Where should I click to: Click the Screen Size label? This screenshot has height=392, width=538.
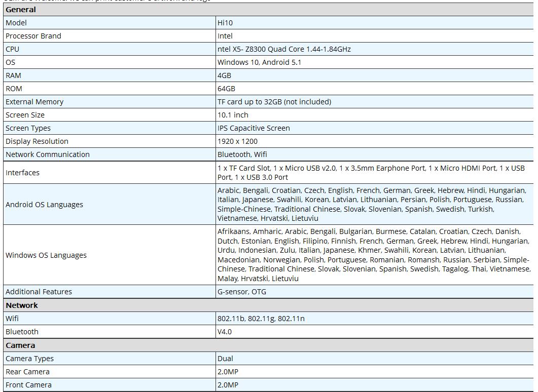(x=25, y=115)
